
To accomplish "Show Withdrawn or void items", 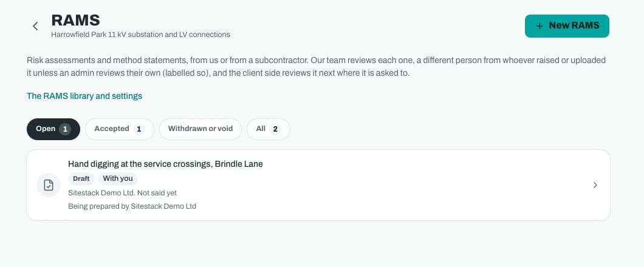I will click(x=200, y=129).
